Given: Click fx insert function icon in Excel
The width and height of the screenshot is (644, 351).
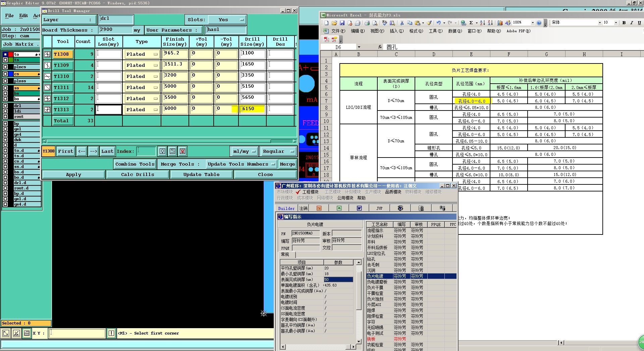Looking at the screenshot, I should click(380, 47).
